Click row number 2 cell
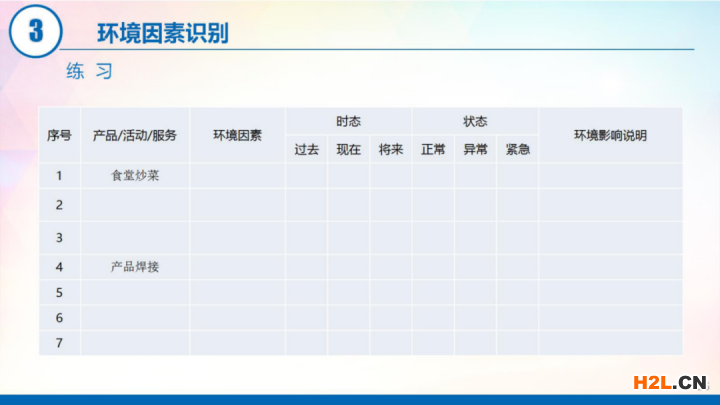720x405 pixels. point(59,205)
